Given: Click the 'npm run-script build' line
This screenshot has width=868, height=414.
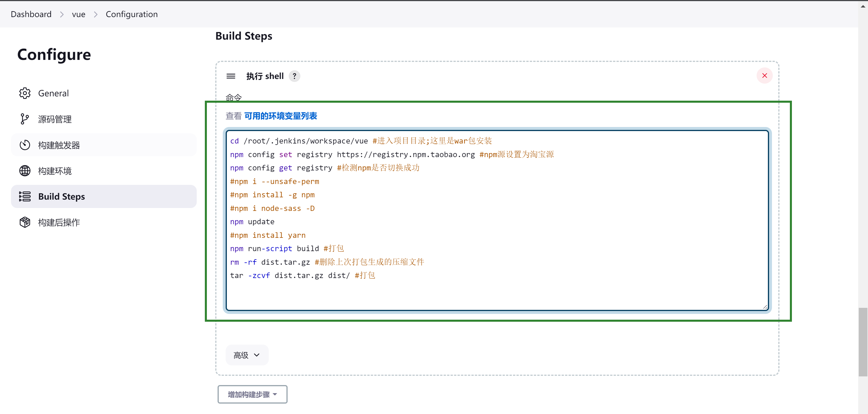Looking at the screenshot, I should point(287,249).
